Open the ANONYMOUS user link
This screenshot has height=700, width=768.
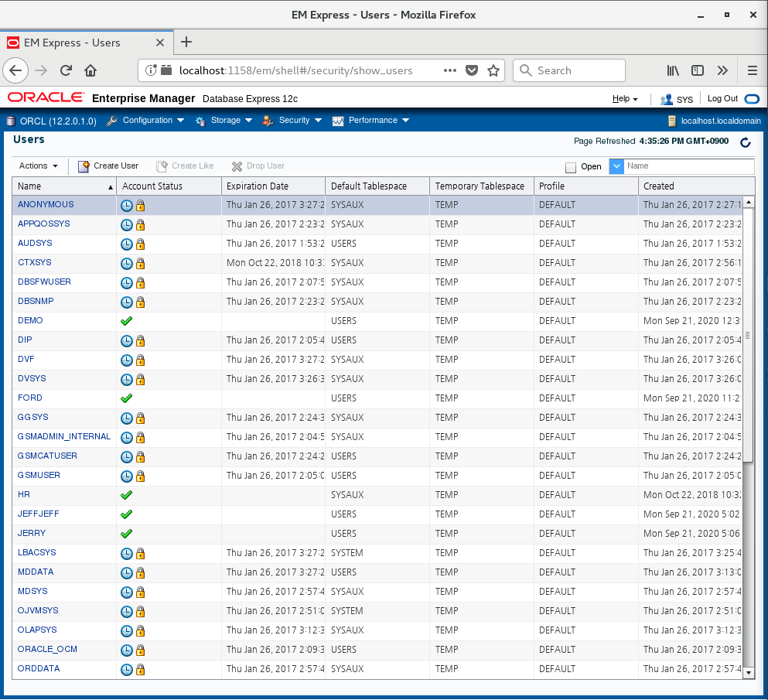pyautogui.click(x=46, y=204)
